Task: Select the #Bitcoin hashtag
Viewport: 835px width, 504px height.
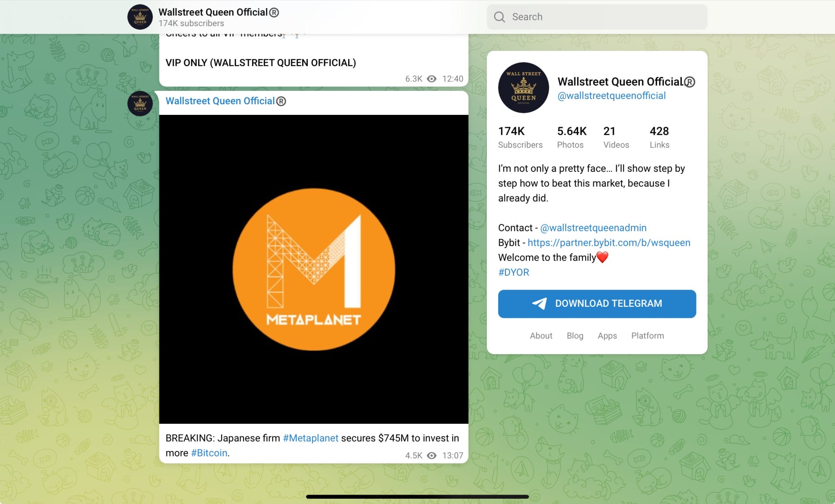Action: (209, 453)
